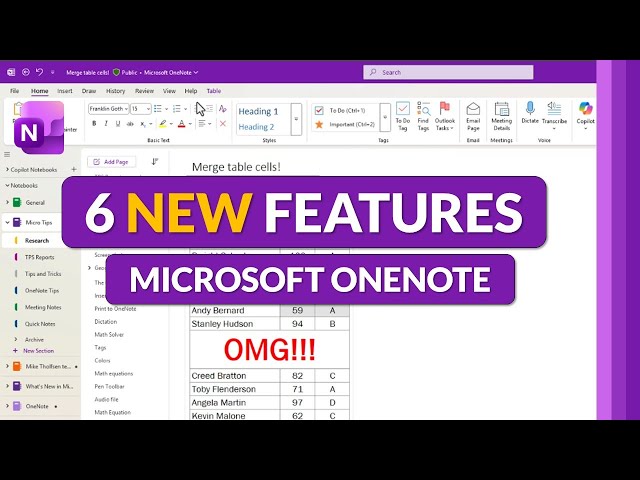Screen dimensions: 640x480
Task: Switch to the History tab
Action: click(x=116, y=91)
